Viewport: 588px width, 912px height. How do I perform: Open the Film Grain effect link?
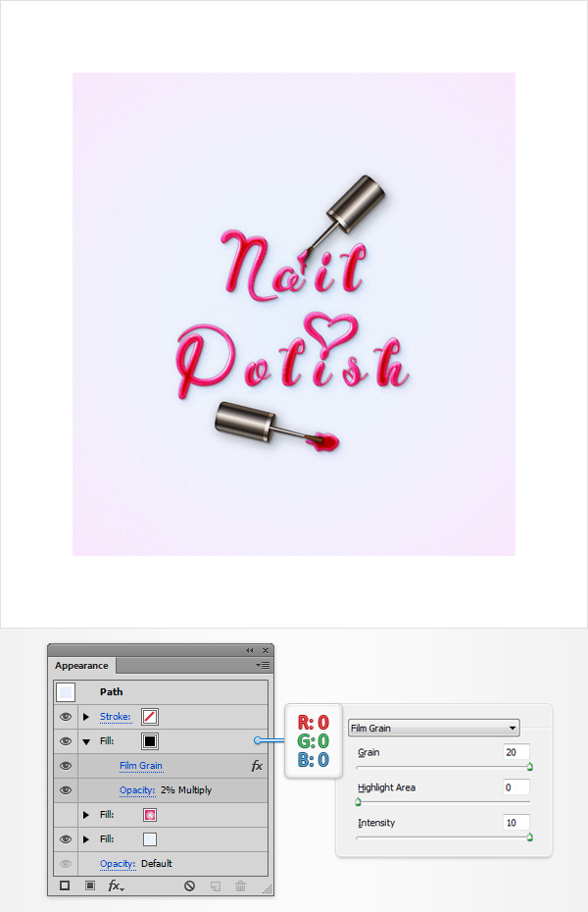click(x=140, y=766)
